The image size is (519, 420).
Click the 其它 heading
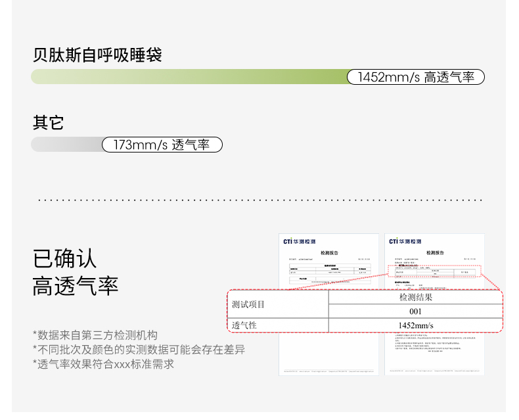point(48,122)
